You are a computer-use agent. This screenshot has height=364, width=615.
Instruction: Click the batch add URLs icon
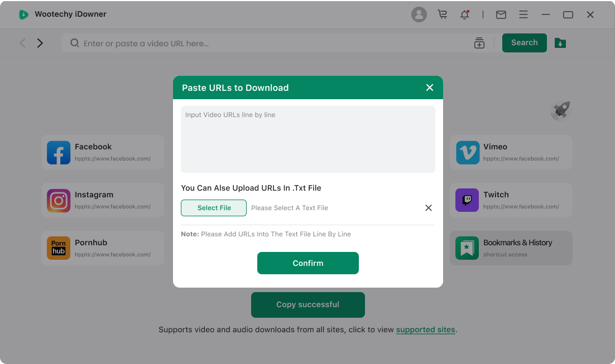(x=479, y=43)
